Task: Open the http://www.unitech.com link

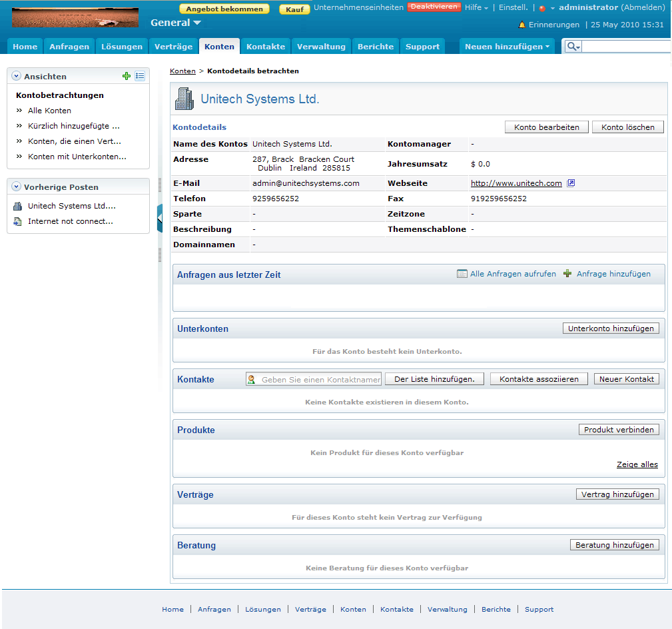Action: pos(516,183)
